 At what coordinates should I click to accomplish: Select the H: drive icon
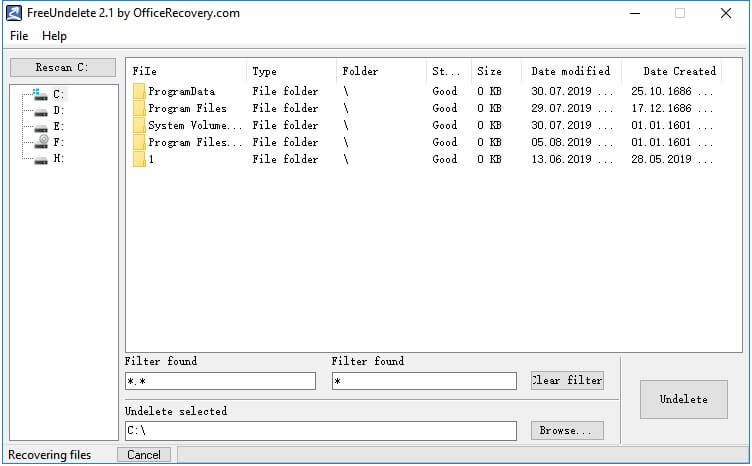point(41,159)
